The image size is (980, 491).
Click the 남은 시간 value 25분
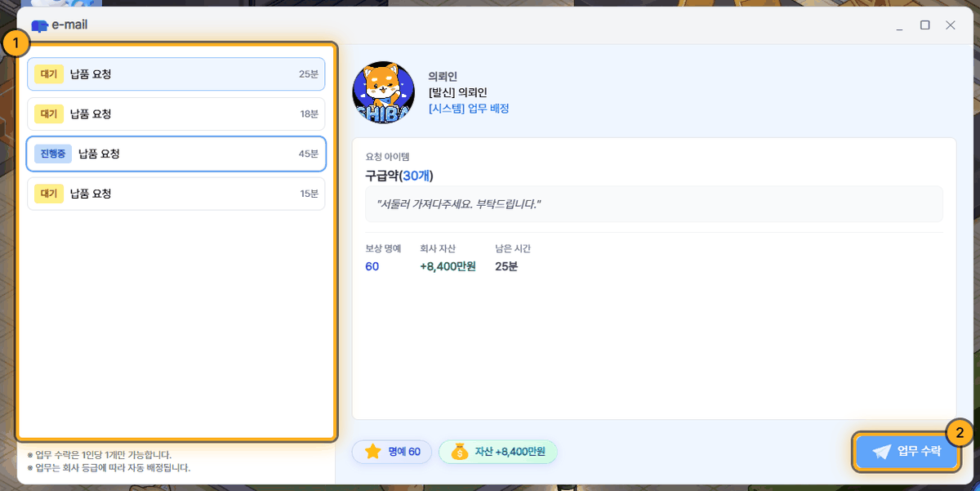[x=506, y=266]
